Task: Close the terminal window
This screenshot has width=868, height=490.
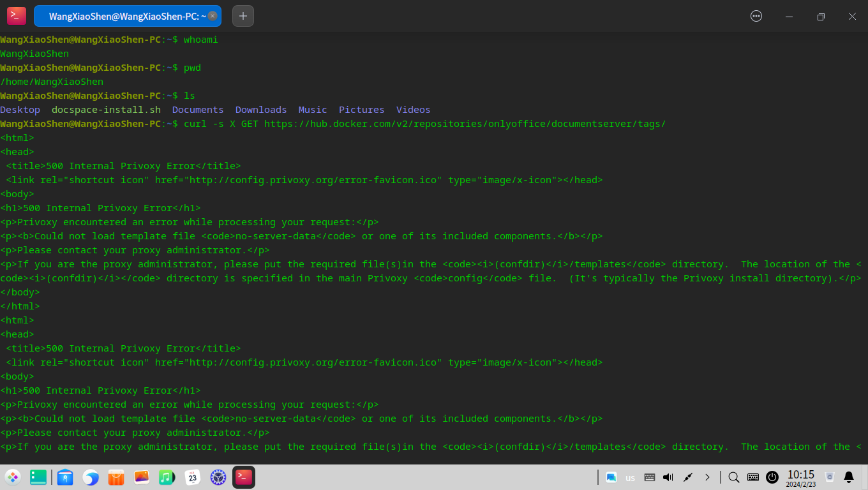Action: click(852, 17)
